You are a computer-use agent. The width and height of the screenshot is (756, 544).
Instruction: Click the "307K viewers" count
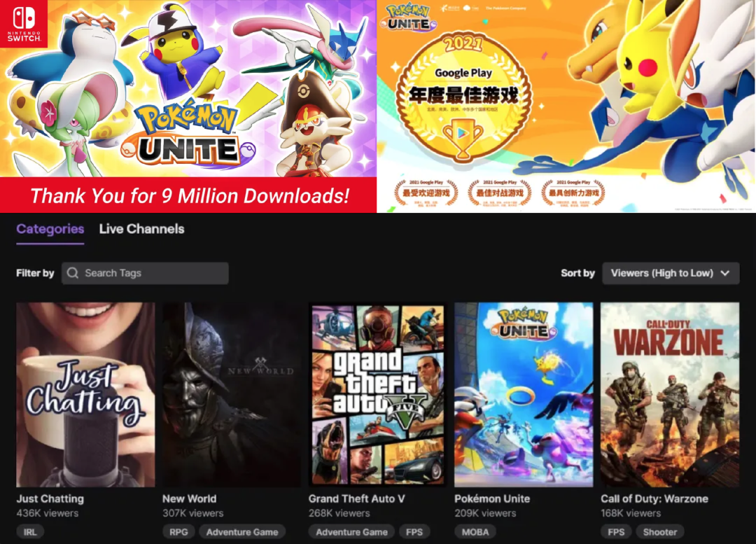[x=193, y=513]
